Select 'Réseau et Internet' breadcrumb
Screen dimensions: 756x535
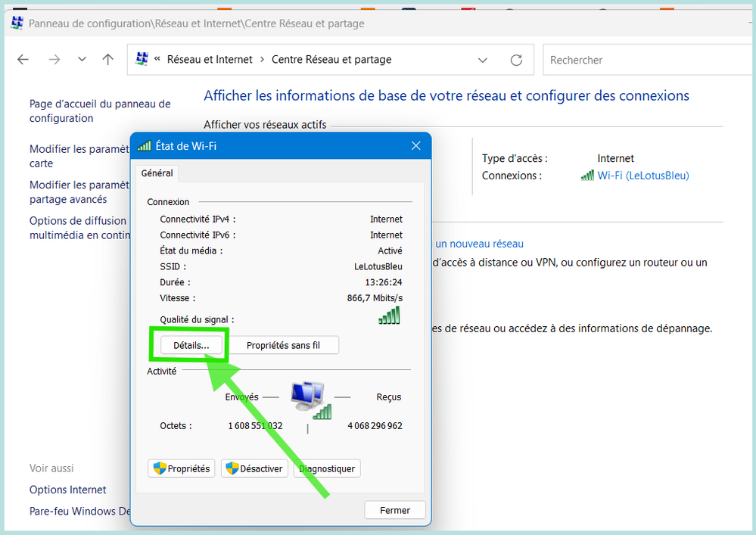coord(210,59)
